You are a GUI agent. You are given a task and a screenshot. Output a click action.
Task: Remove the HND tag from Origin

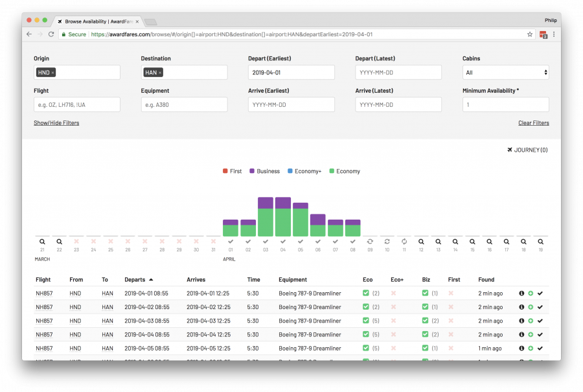tap(52, 73)
